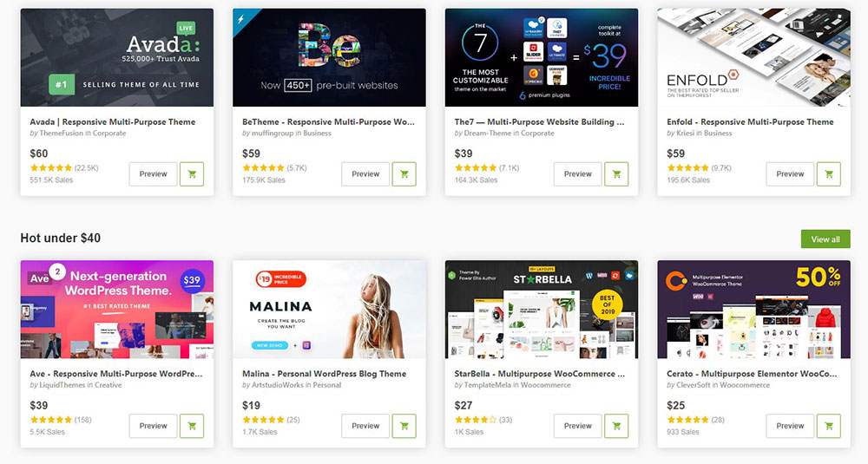Screen dimensions: 868x464
Task: Add Avada theme to cart
Action: pyautogui.click(x=192, y=173)
